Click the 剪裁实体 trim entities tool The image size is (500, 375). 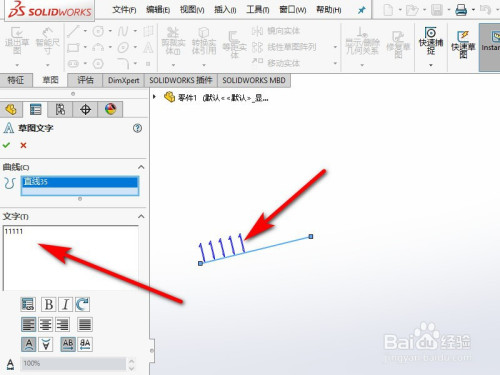click(173, 41)
